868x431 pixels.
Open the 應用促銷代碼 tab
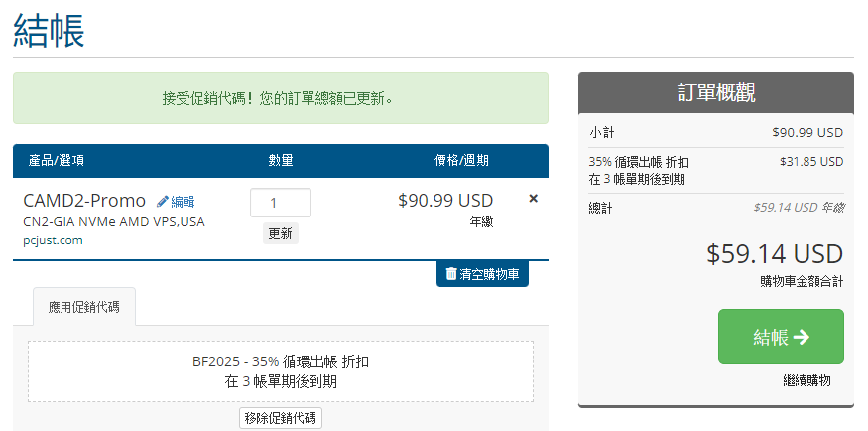(x=84, y=307)
